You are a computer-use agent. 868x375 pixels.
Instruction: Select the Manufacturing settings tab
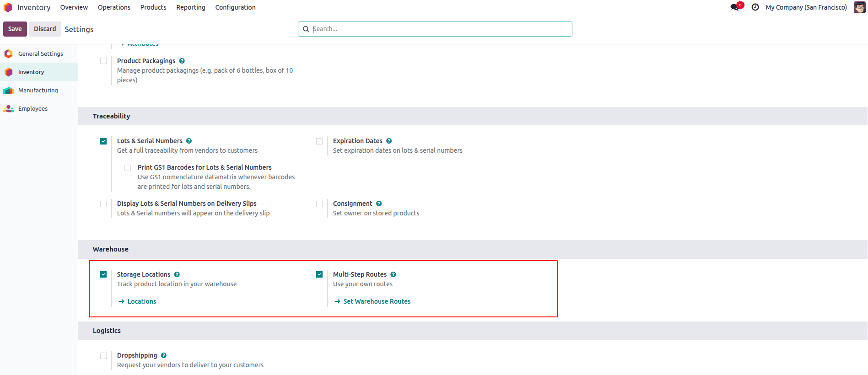pyautogui.click(x=39, y=90)
